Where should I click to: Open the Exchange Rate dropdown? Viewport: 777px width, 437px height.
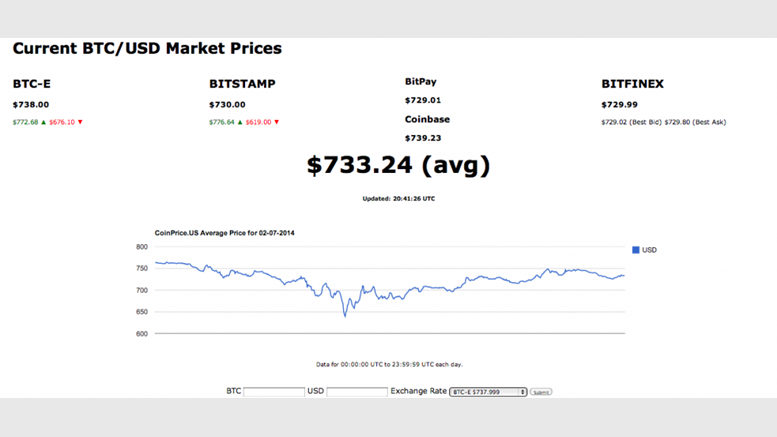[488, 392]
